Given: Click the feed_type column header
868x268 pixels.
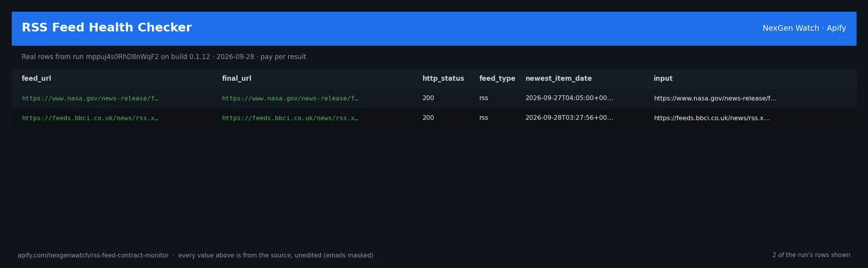Looking at the screenshot, I should click(x=497, y=79).
